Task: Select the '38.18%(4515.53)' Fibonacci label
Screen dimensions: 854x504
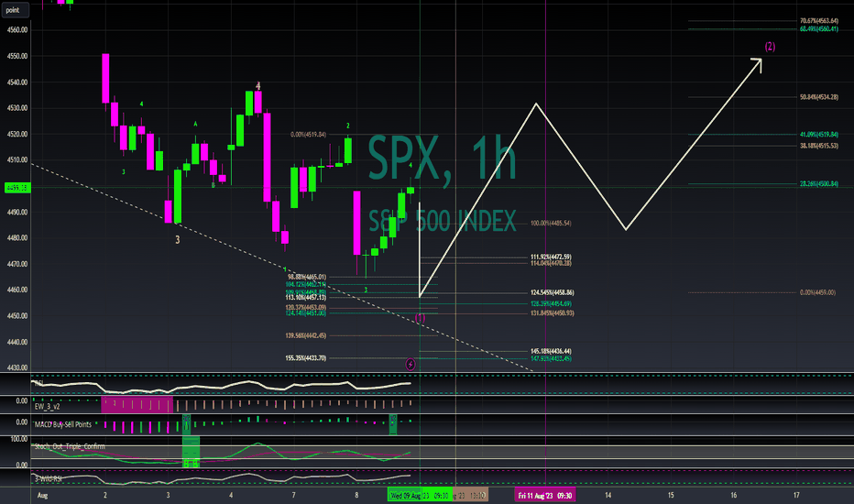Action: (818, 146)
